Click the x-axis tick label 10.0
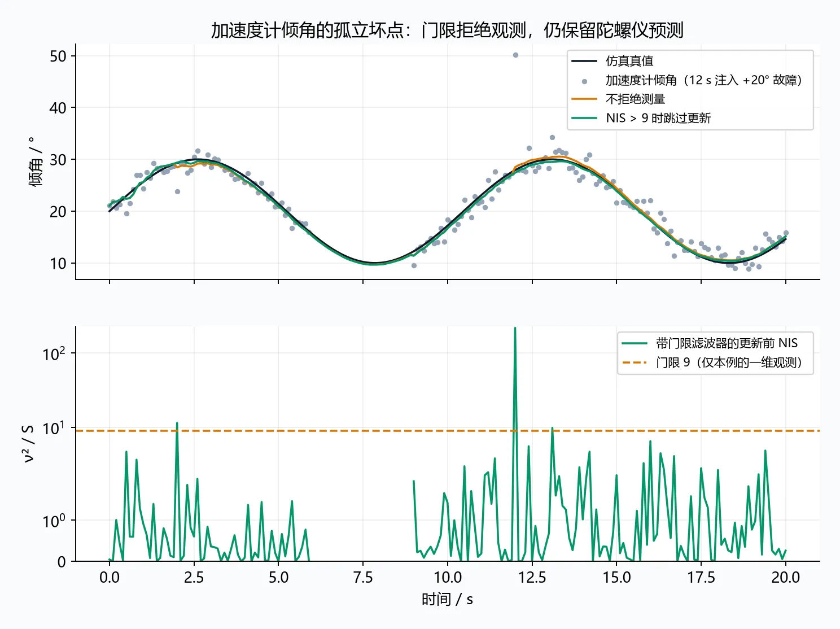Image resolution: width=840 pixels, height=629 pixels. [x=448, y=577]
